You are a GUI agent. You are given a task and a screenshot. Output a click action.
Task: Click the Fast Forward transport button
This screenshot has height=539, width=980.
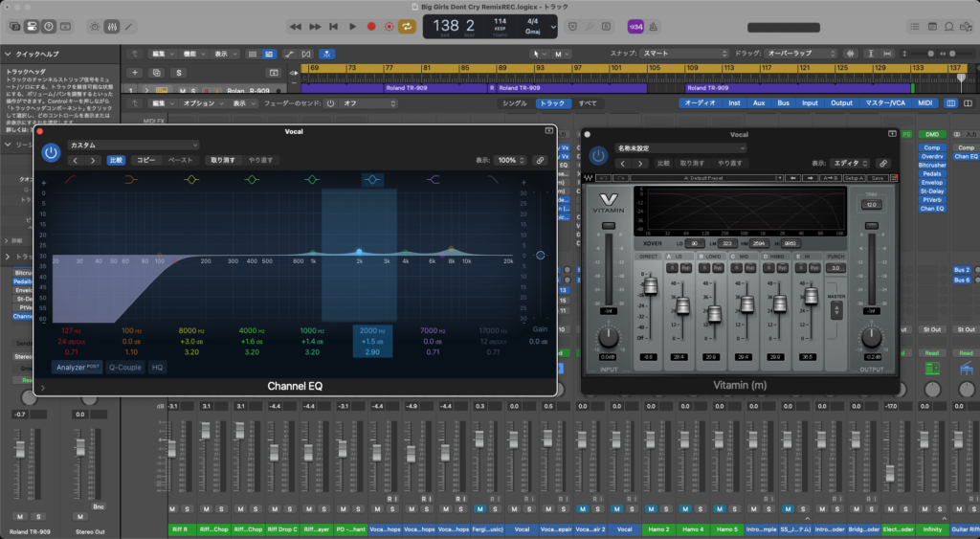(x=315, y=26)
